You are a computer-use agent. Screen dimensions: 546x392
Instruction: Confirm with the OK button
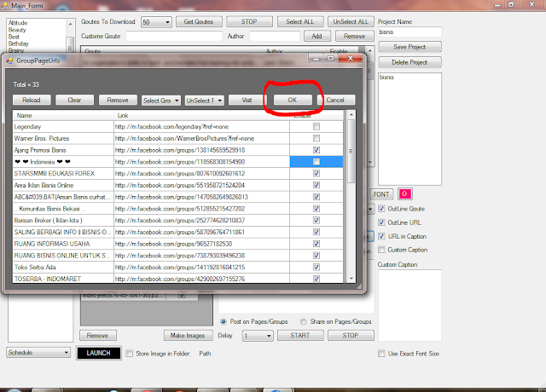293,101
